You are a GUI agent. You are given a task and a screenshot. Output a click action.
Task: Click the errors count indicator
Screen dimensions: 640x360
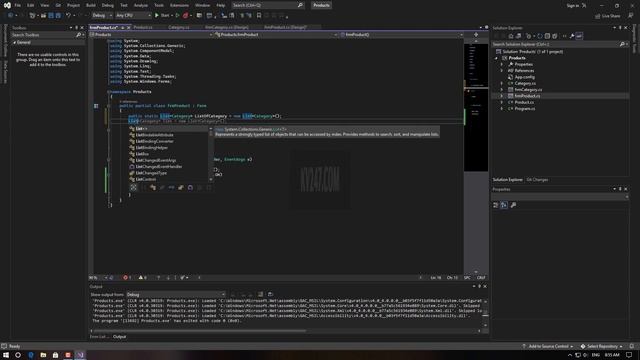point(127,278)
